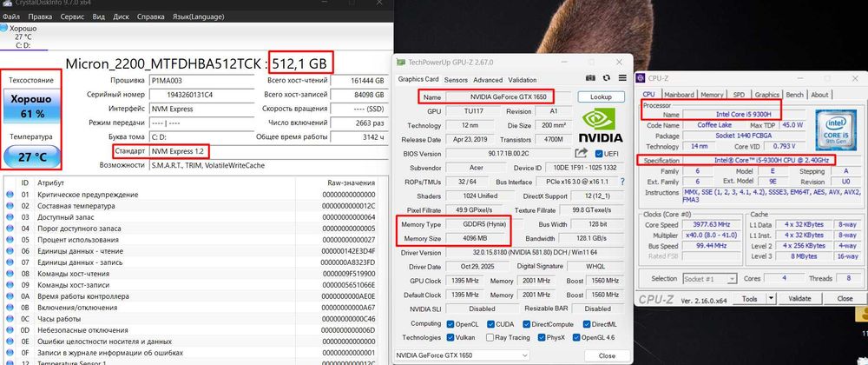Open the Сервис menu
This screenshot has width=868, height=365.
click(x=72, y=17)
